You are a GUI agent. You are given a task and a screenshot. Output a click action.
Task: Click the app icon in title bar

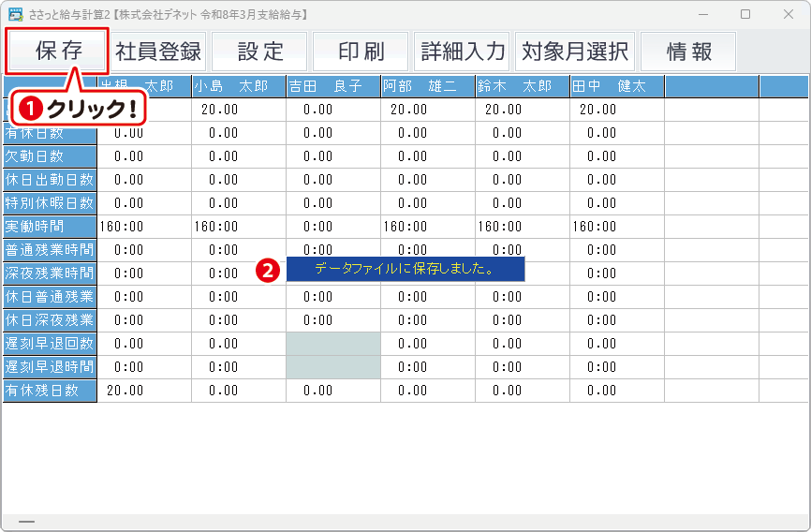point(15,14)
